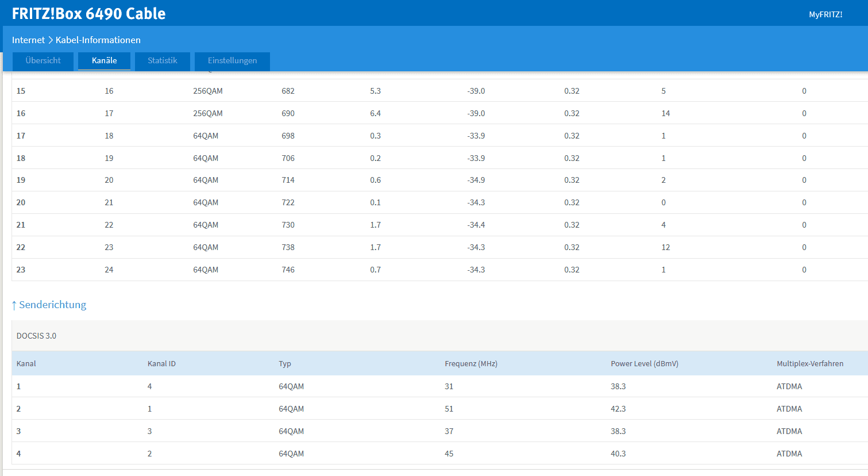Click the Kanal column header
This screenshot has height=476, width=868.
coord(26,364)
